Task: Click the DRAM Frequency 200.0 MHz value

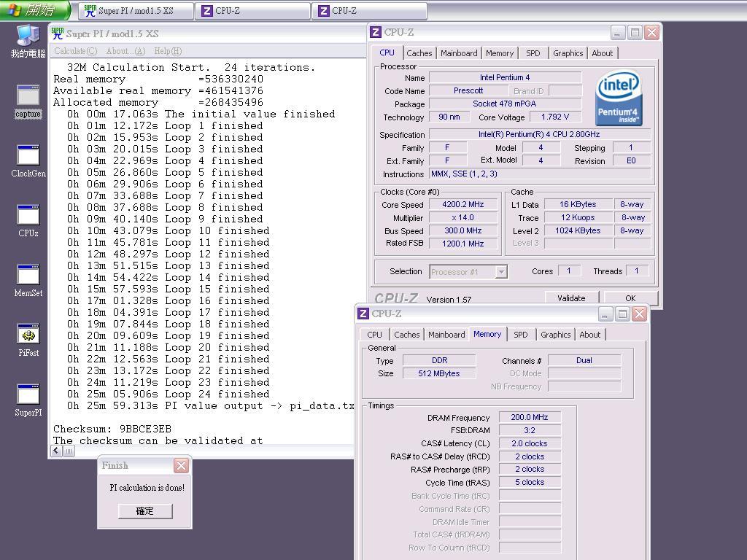Action: tap(530, 417)
